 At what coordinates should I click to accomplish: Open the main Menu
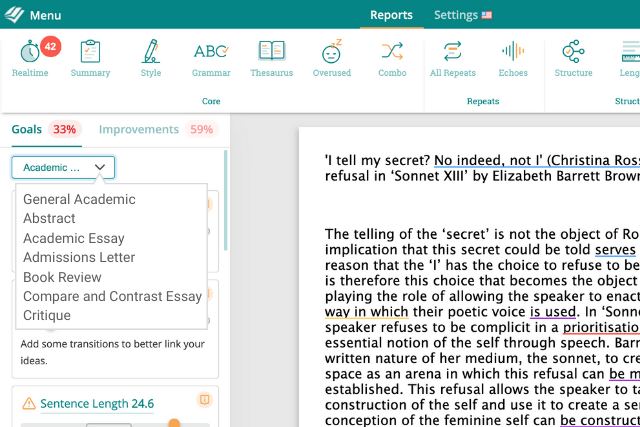[45, 16]
